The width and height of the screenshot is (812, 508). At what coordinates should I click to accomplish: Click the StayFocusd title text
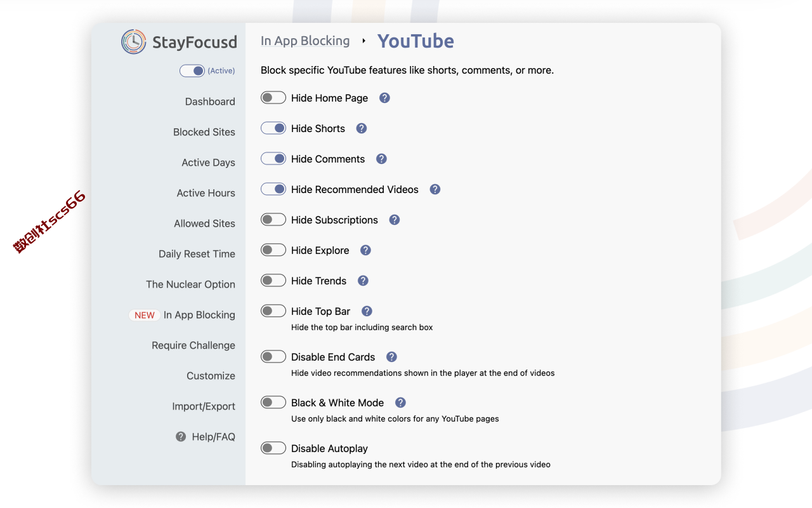[x=195, y=43]
